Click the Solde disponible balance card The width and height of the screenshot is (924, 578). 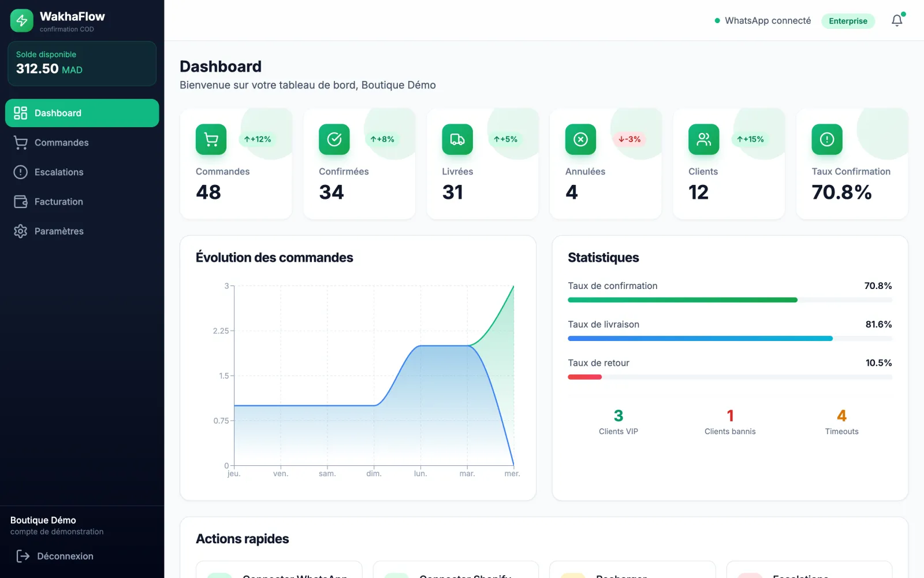(82, 64)
